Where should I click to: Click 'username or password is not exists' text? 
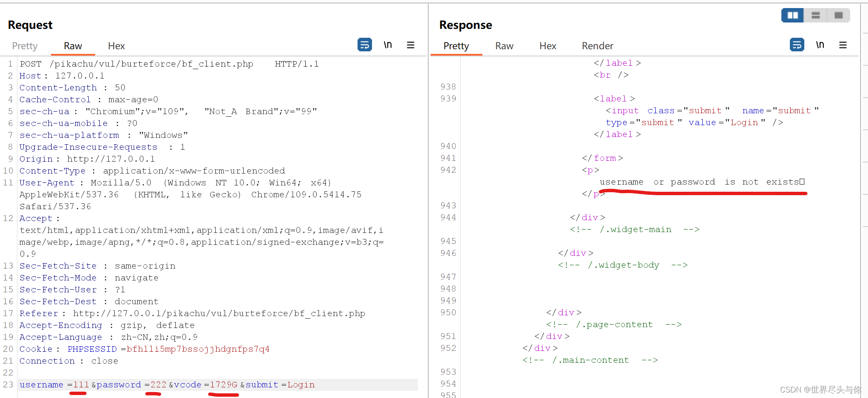click(702, 182)
